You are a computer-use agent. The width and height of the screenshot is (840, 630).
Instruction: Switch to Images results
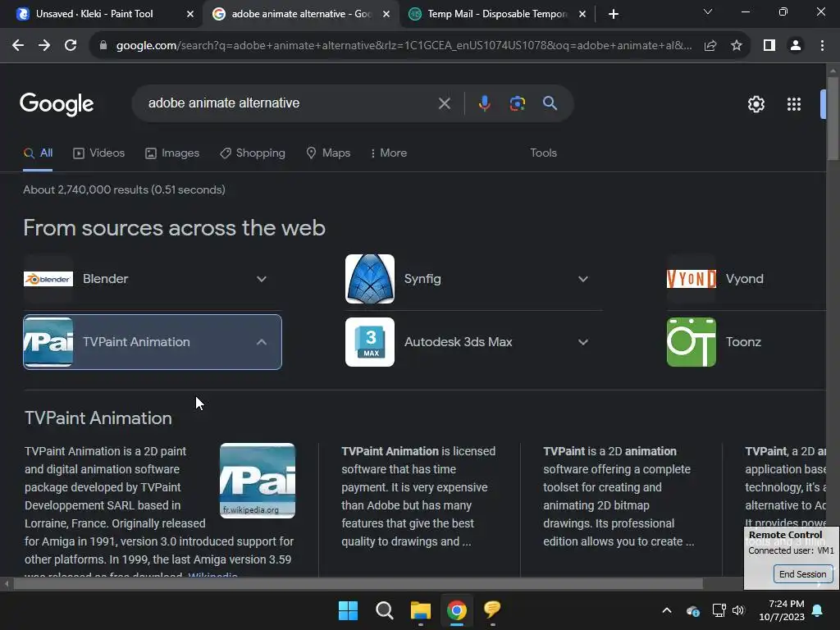pyautogui.click(x=172, y=153)
